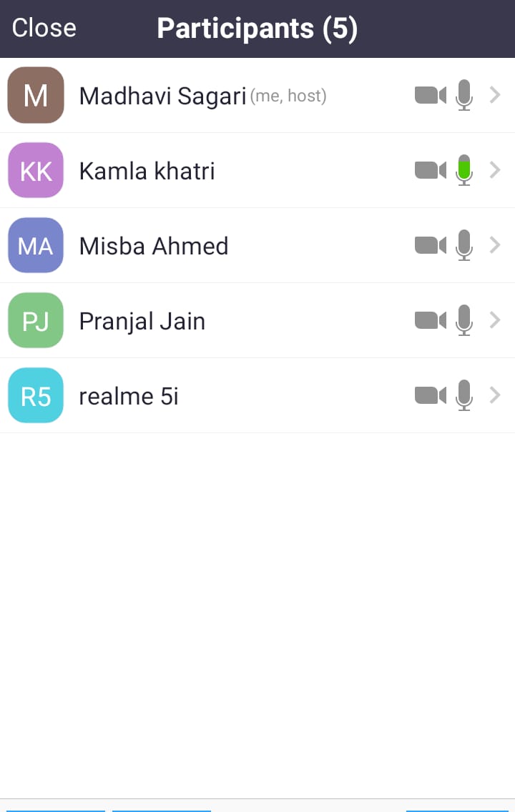Tap the purple KK avatar

(x=36, y=170)
